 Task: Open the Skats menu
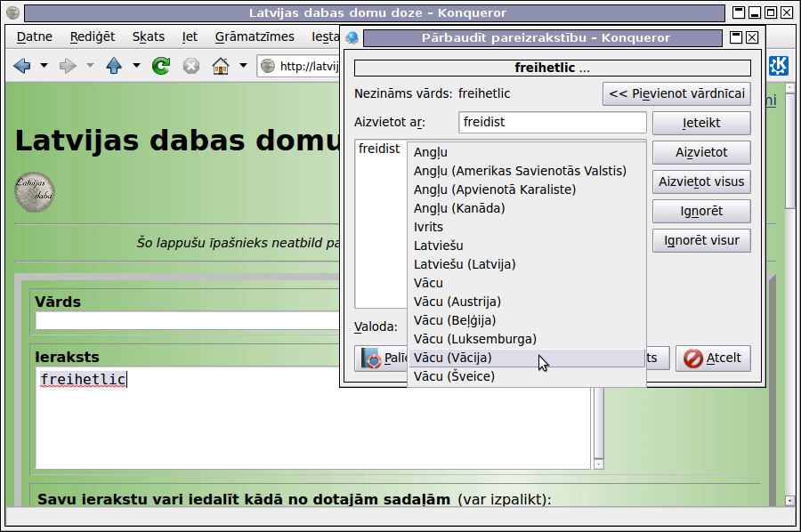[x=148, y=36]
